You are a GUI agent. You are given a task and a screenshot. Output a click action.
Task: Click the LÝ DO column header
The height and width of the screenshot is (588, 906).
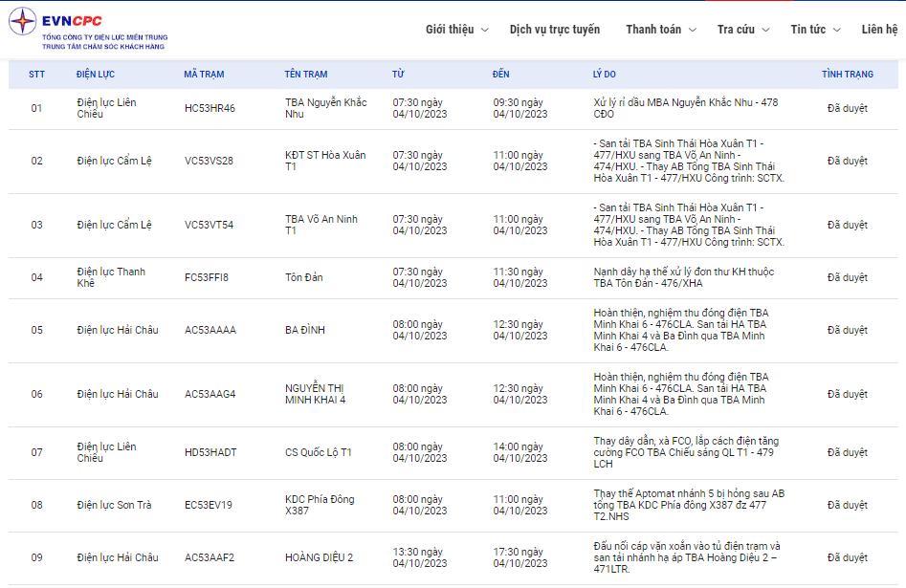tap(604, 74)
